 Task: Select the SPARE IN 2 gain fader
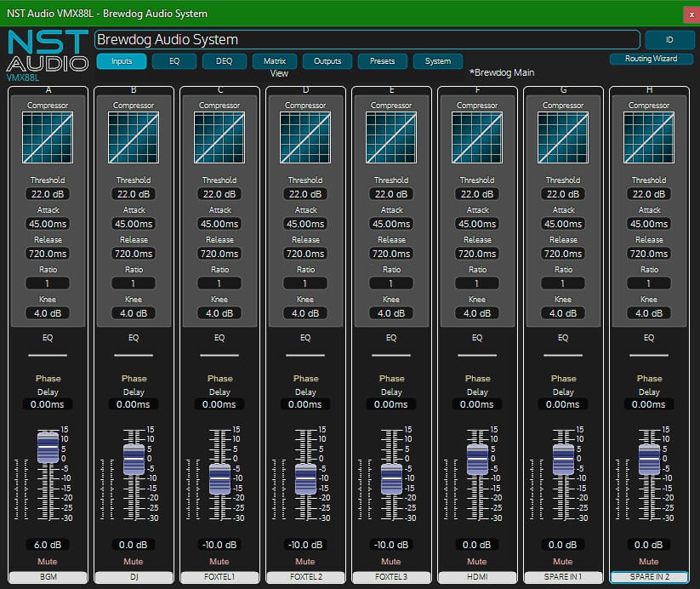(x=649, y=460)
